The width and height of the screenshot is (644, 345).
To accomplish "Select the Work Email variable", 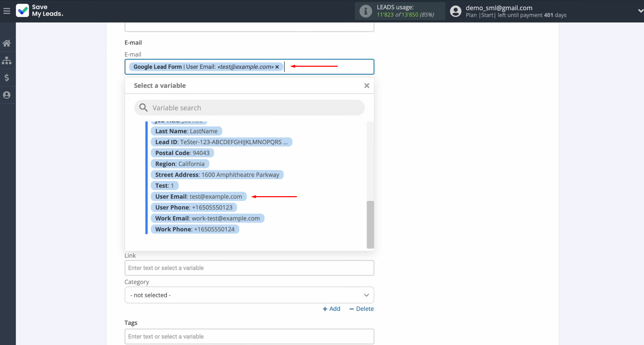I will point(208,218).
